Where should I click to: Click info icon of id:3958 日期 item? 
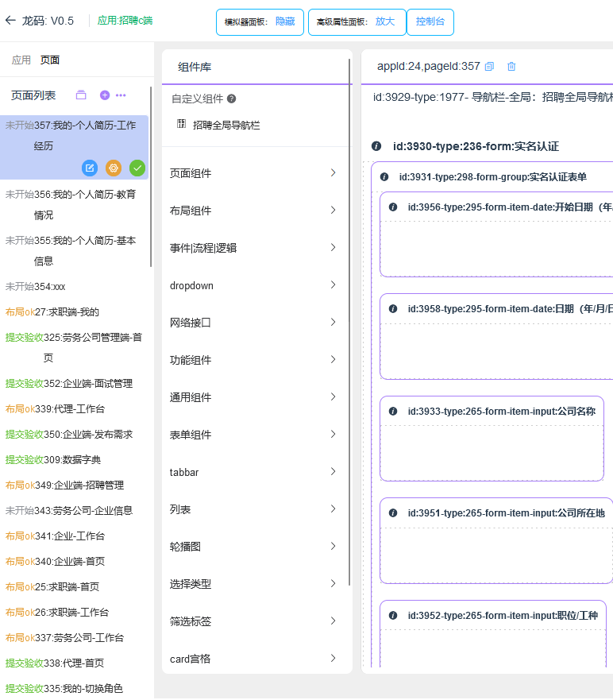[x=393, y=309]
